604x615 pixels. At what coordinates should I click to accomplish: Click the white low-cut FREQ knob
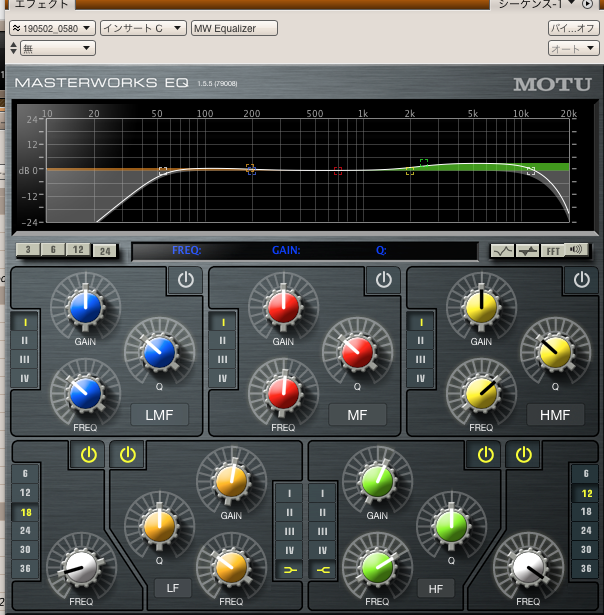[82, 568]
